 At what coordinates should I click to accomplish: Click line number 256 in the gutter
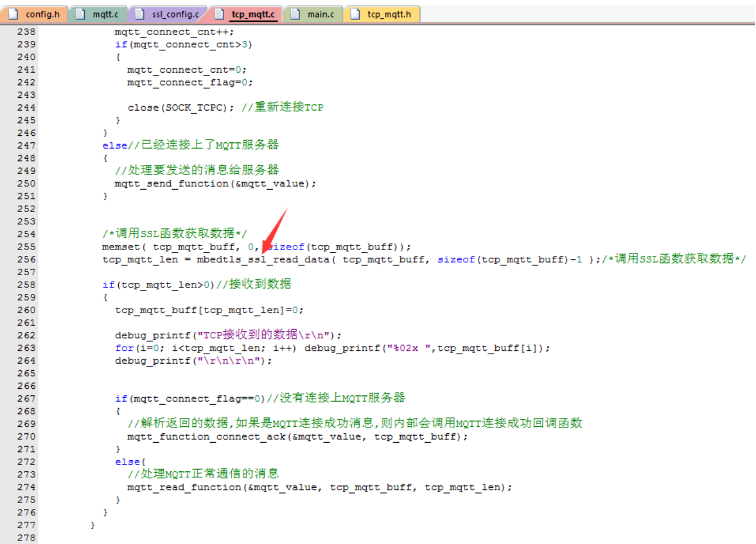pos(26,259)
